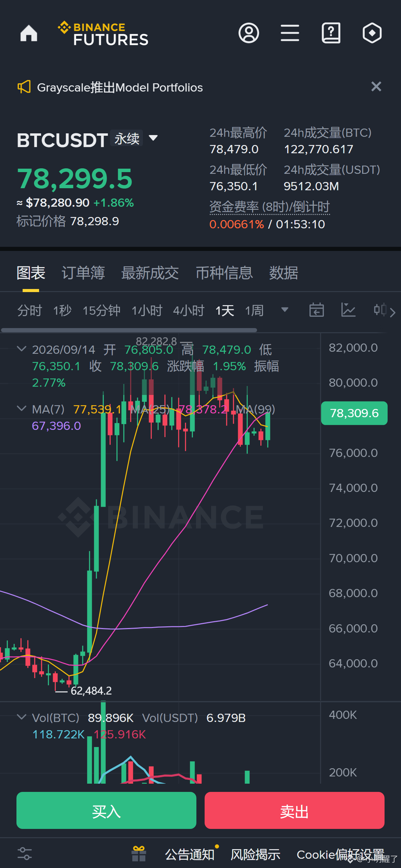Expand more time interval options arrow

pos(284,310)
